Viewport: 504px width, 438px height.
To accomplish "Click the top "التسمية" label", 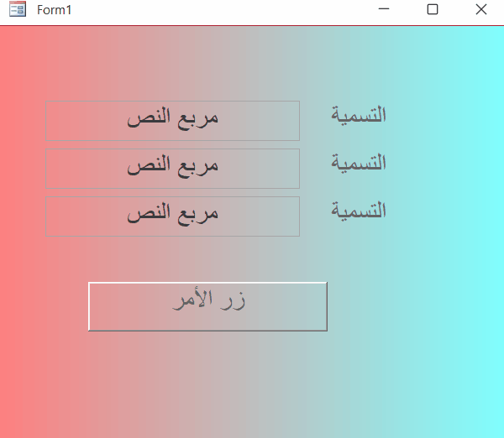I will (x=359, y=115).
